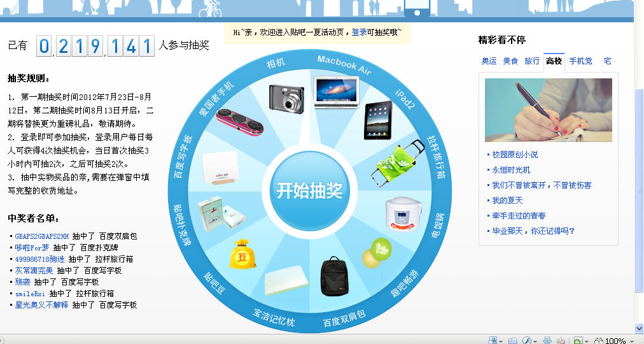The width and height of the screenshot is (644, 344).
Task: Click the 电饭锅 wheel label
Action: click(438, 226)
